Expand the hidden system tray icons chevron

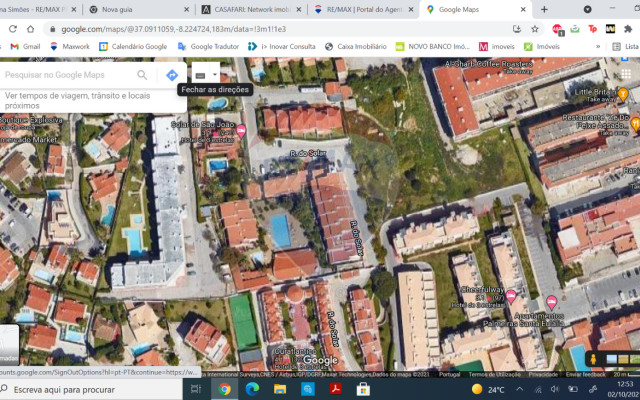click(520, 389)
